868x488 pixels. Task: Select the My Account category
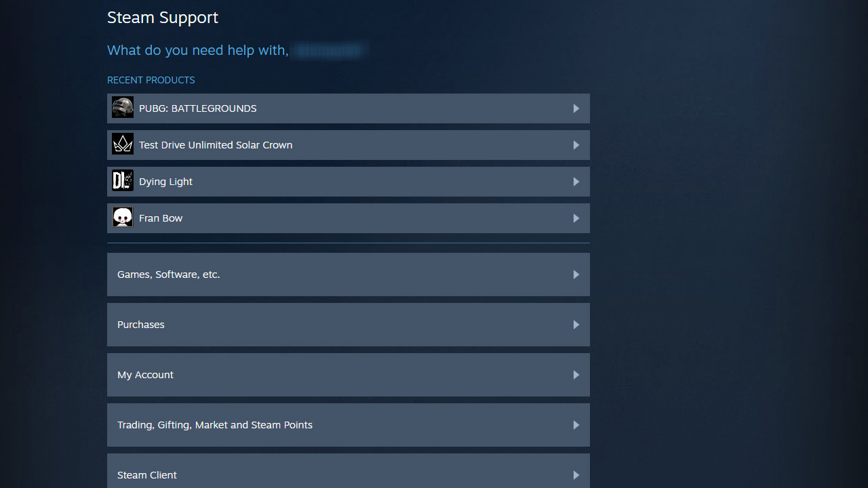(145, 375)
